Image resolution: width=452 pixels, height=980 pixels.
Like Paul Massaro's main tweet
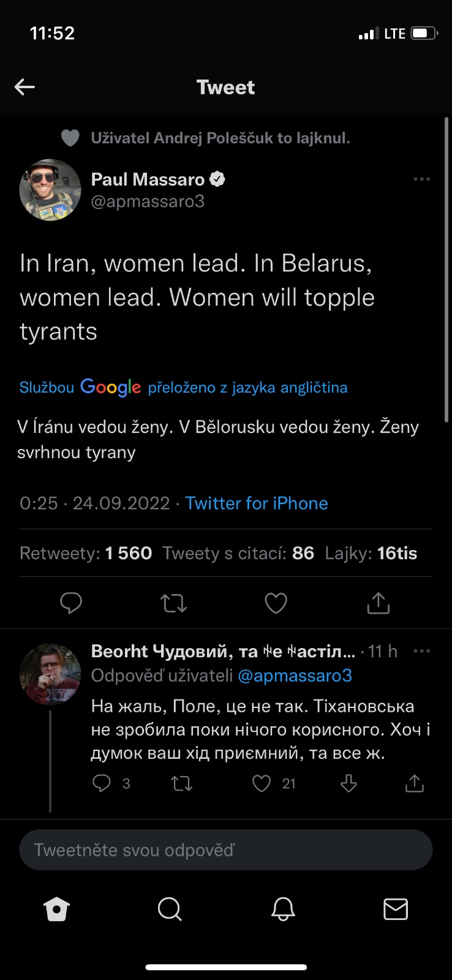276,603
